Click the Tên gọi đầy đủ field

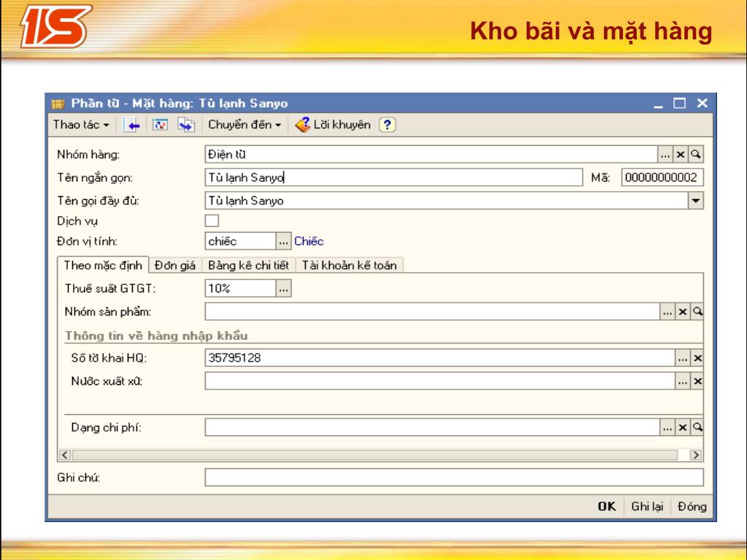click(446, 201)
